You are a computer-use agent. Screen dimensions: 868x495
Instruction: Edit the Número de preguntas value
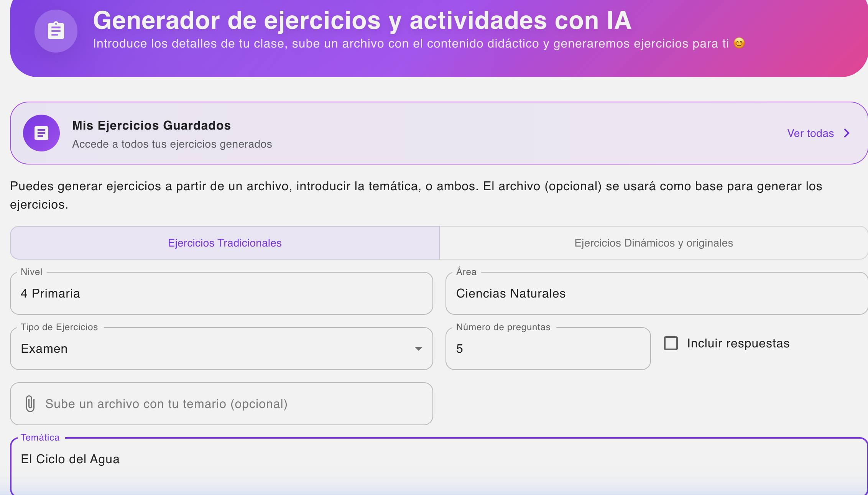(547, 349)
